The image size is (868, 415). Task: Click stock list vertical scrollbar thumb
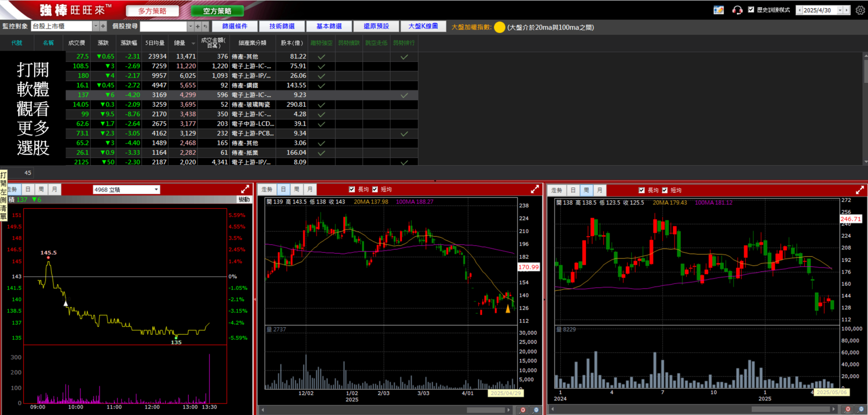pos(866,71)
